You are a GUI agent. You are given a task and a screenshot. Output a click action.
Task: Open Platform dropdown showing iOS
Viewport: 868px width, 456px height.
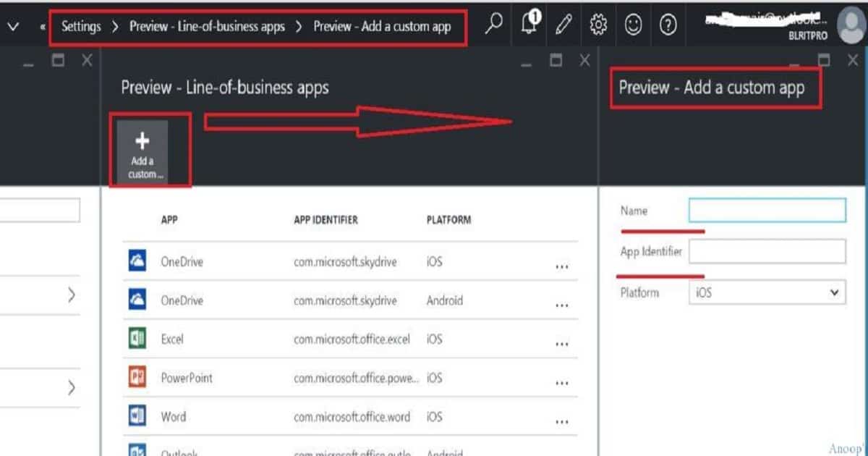pyautogui.click(x=767, y=292)
